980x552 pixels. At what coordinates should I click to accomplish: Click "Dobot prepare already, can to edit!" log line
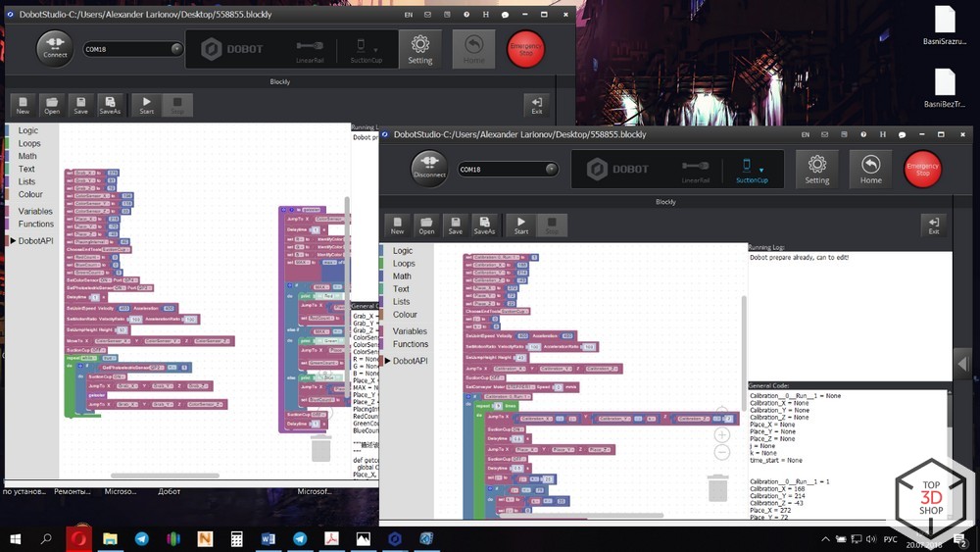(800, 257)
